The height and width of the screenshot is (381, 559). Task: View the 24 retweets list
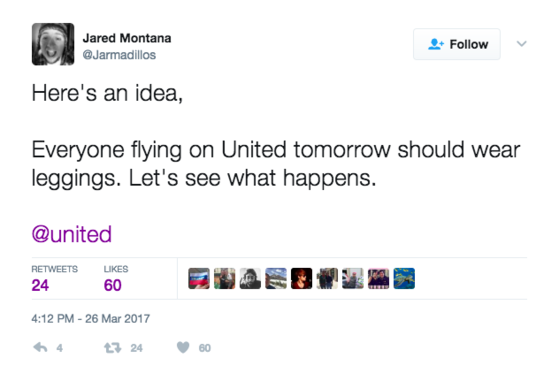(54, 279)
